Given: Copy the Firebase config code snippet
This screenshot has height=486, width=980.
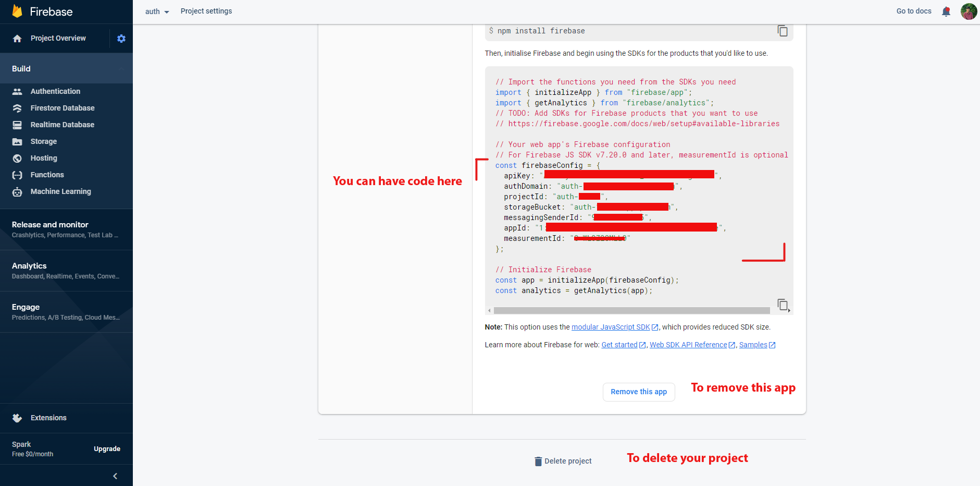Looking at the screenshot, I should click(x=782, y=305).
